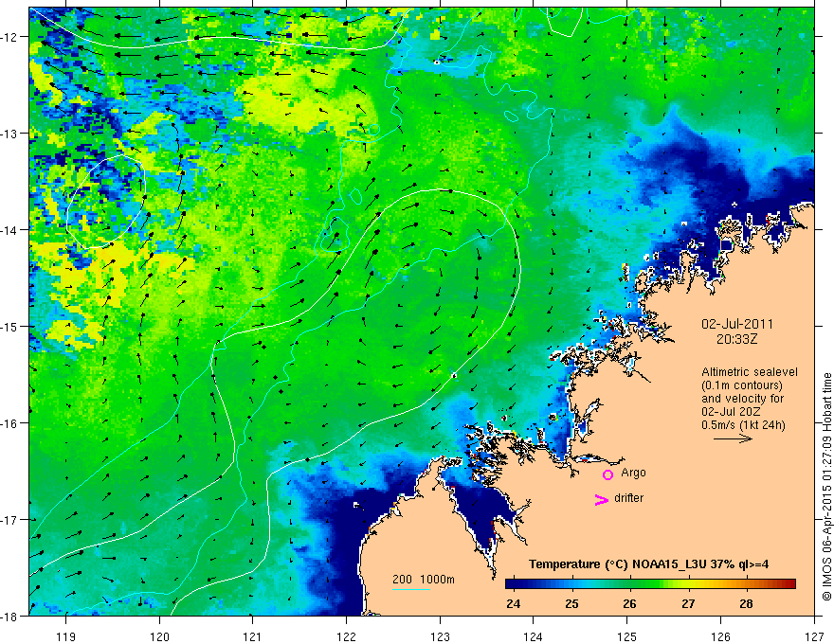This screenshot has width=834, height=644.
Task: Click the velocity scale reference arrow
Action: coord(733,438)
